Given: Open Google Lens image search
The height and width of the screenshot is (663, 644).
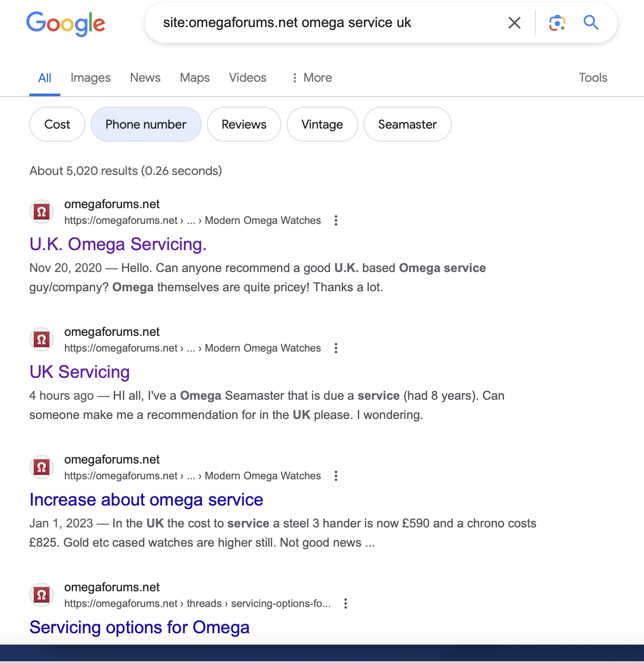Looking at the screenshot, I should point(557,23).
